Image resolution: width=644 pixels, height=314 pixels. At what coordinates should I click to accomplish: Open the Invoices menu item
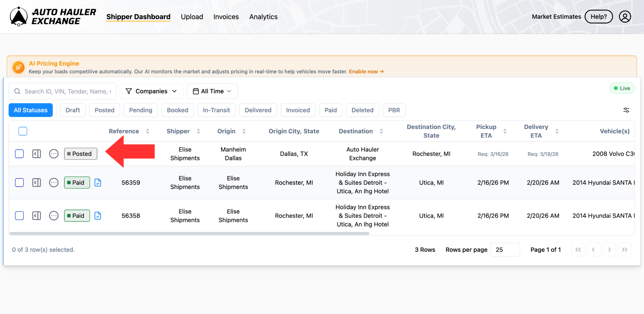point(226,17)
